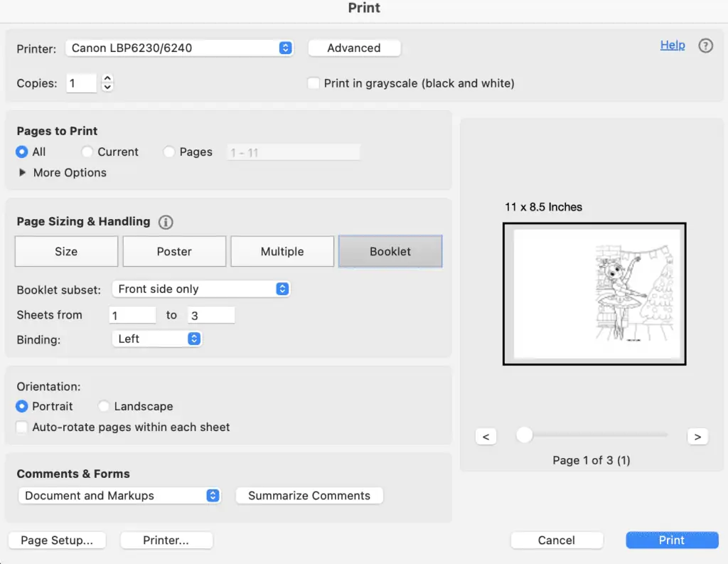Enable Print in grayscale checkbox
The image size is (728, 564).
pyautogui.click(x=314, y=83)
